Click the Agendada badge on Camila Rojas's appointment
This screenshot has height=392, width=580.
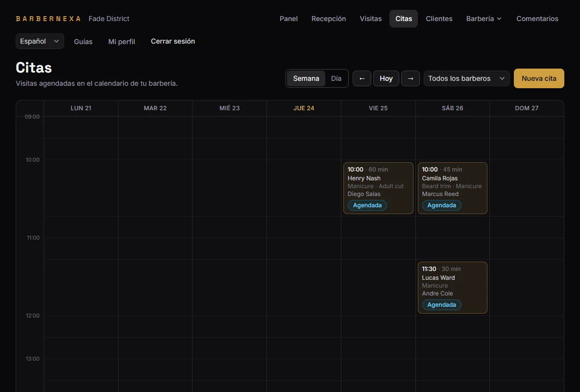pos(442,205)
